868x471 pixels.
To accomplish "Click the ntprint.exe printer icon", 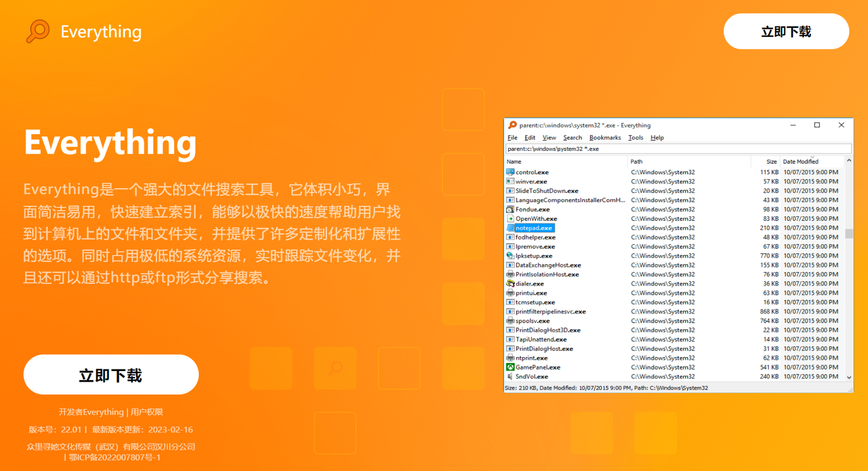I will [x=511, y=358].
